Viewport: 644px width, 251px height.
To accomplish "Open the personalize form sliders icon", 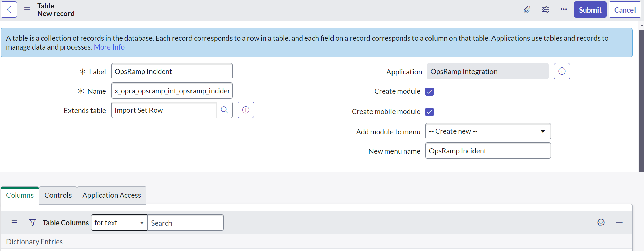I will 545,9.
